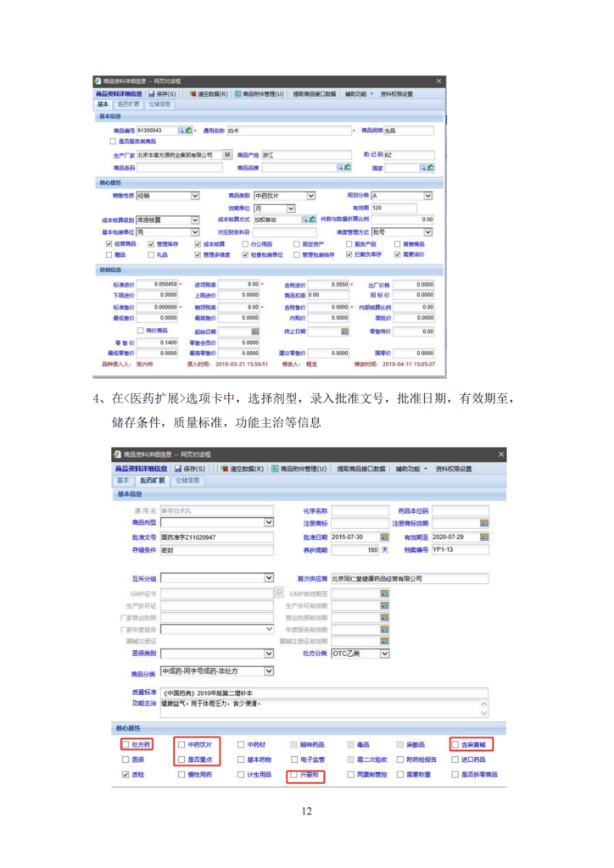This screenshot has width=614, height=868.
Task: Switch to 基本 tab in the lower dialog
Action: (x=123, y=481)
